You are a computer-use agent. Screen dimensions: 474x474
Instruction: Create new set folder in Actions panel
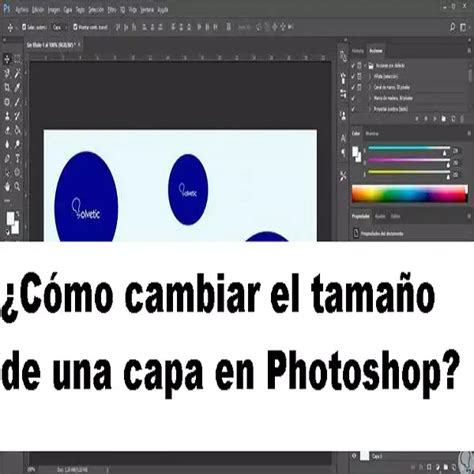444,119
